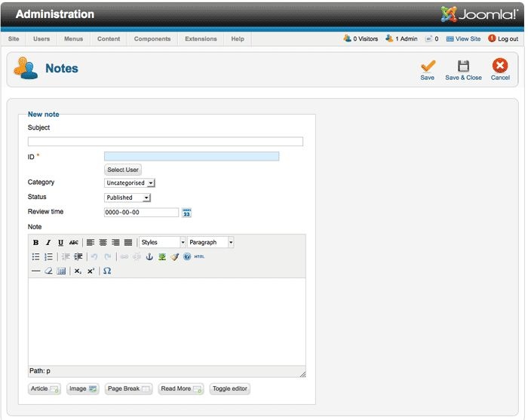Viewport: 528px width, 420px height.
Task: Open View Site link
Action: 463,38
